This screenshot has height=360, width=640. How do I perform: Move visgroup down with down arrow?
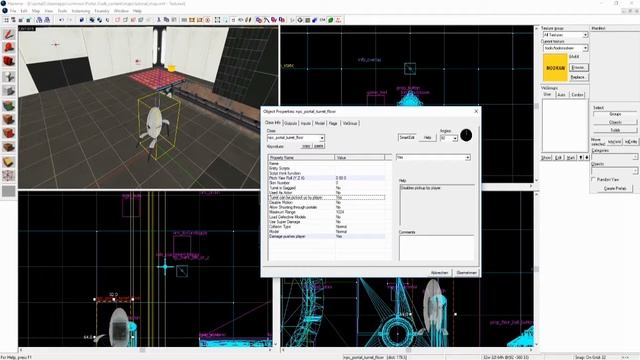(x=587, y=158)
